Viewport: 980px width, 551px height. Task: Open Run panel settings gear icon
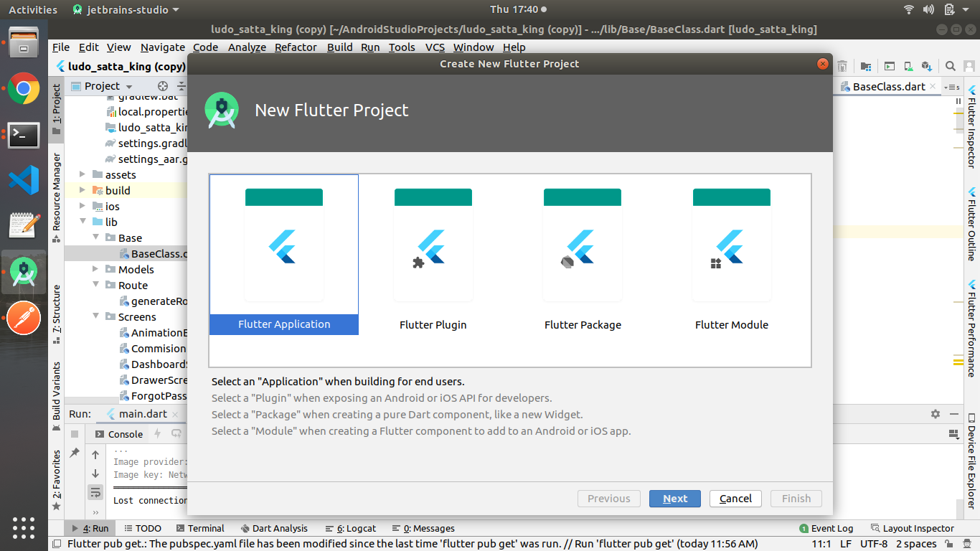pos(935,414)
